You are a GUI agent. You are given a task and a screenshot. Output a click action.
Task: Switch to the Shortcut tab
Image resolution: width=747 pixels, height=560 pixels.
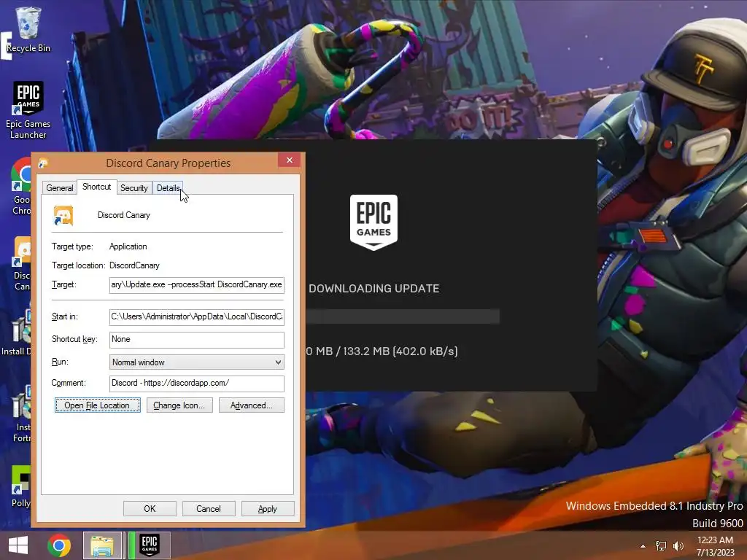tap(97, 187)
